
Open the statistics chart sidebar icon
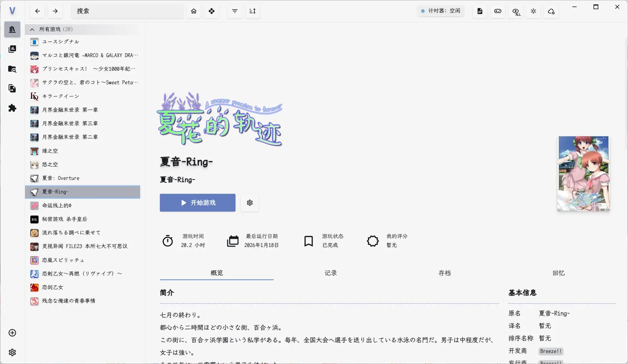coord(12,49)
